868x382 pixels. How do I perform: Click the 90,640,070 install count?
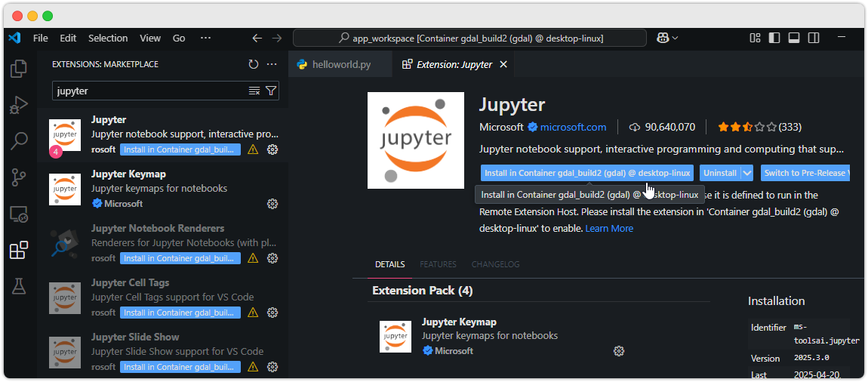(669, 127)
